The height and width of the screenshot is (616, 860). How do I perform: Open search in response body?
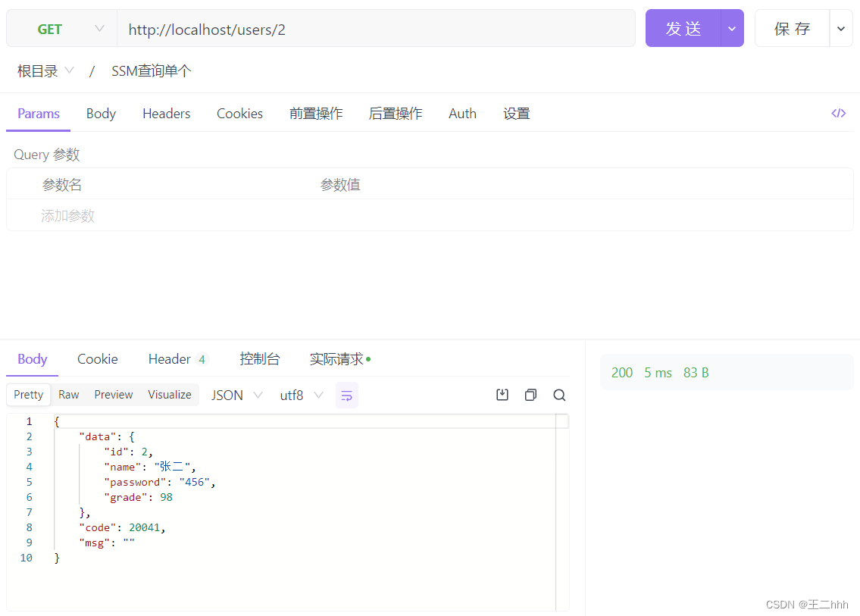pos(559,395)
